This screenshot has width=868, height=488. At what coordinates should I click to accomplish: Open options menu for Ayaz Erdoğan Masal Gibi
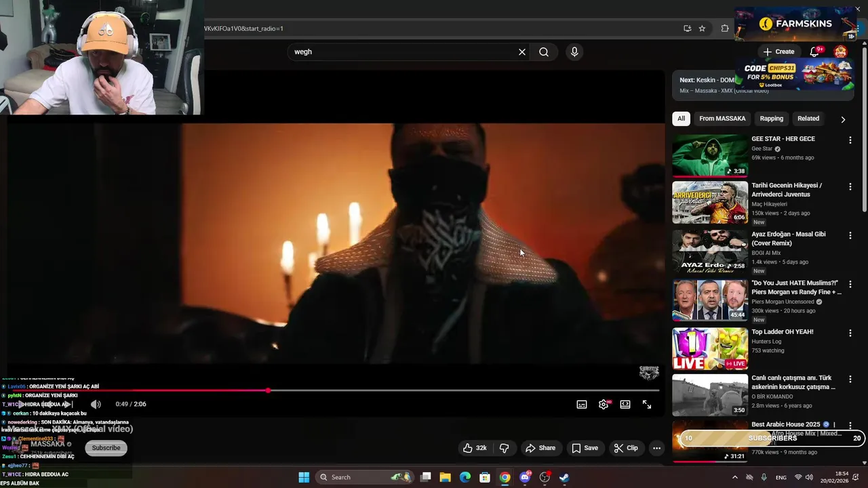click(850, 235)
